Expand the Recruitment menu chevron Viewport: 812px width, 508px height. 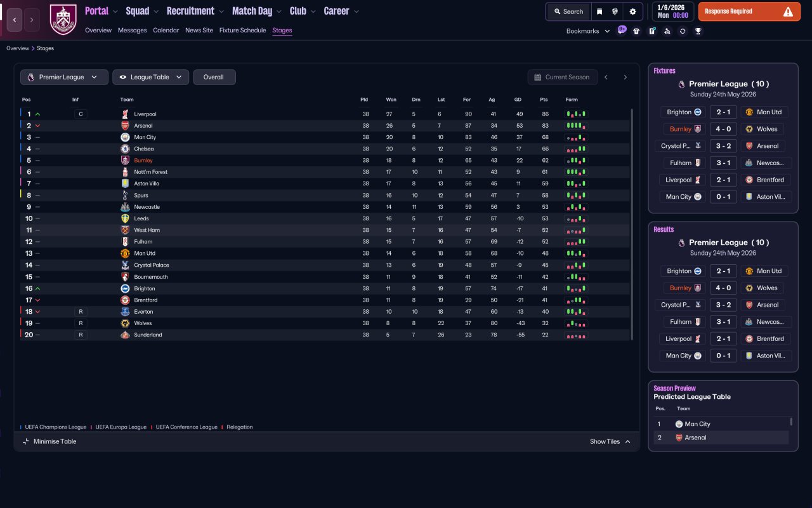coord(221,11)
